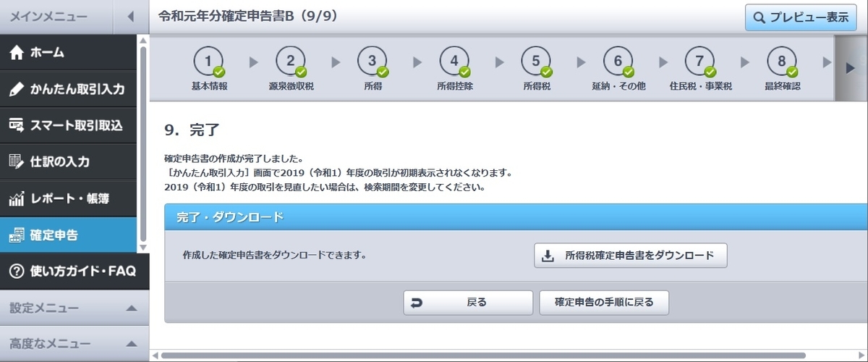Image resolution: width=868 pixels, height=362 pixels.
Task: Click the house icon next to ホーム
Action: coord(16,53)
